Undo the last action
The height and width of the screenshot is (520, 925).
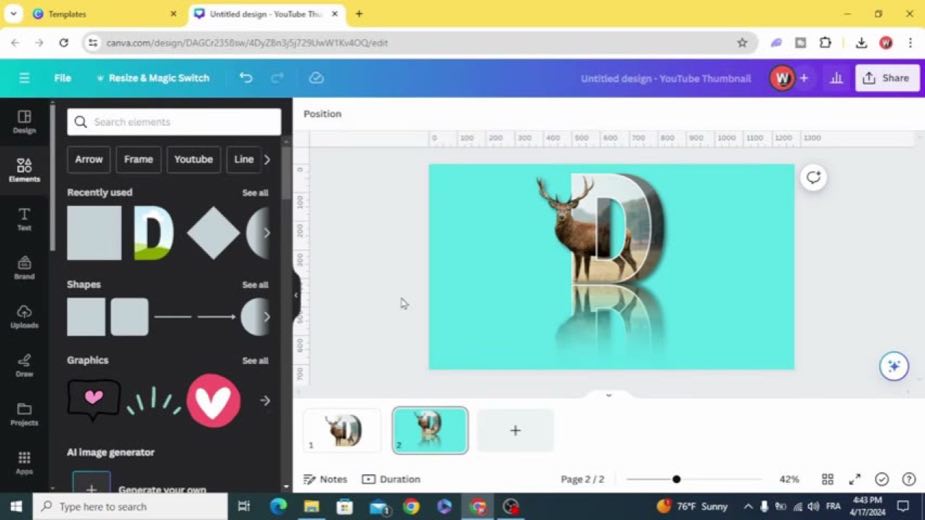246,78
